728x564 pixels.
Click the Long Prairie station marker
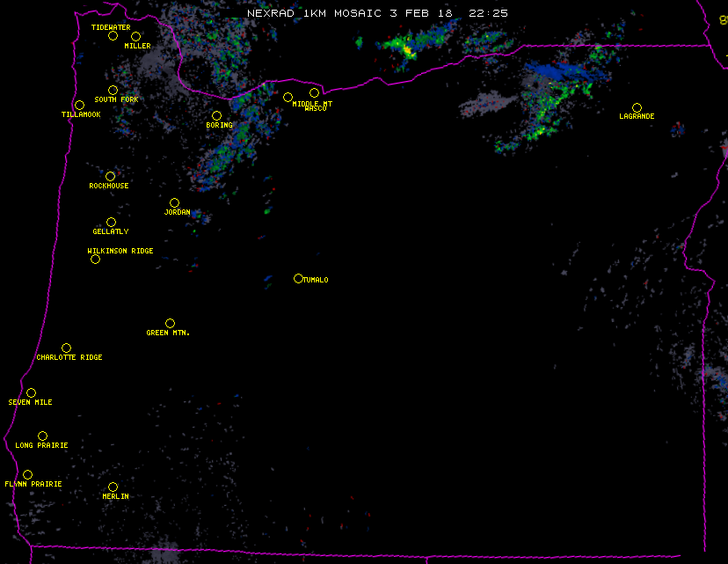click(x=42, y=436)
